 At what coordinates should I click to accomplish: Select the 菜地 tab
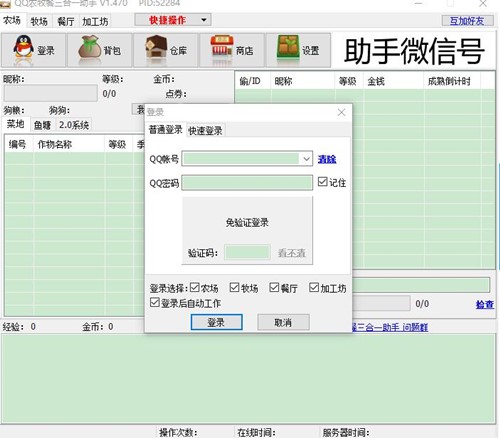(15, 124)
